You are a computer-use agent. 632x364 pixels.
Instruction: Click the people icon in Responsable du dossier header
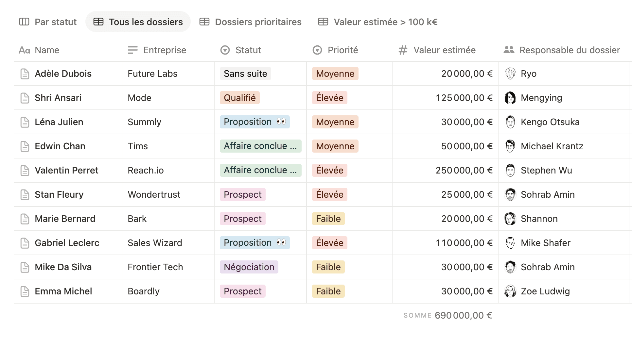click(509, 50)
